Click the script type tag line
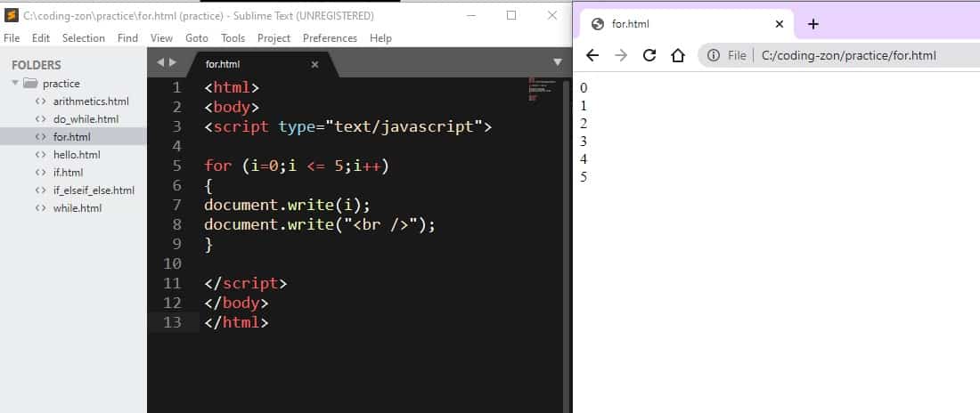The image size is (980, 413). [347, 126]
